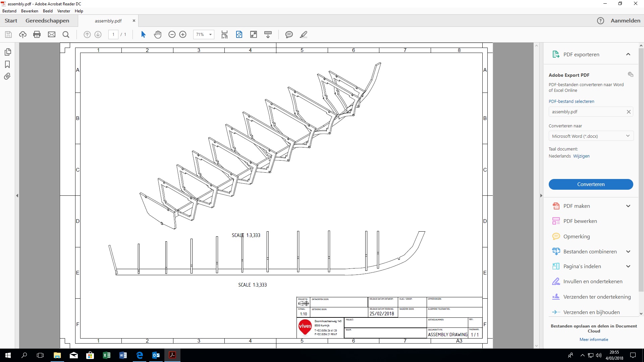
Task: Open page thumbnails sidebar panel
Action: click(x=8, y=52)
